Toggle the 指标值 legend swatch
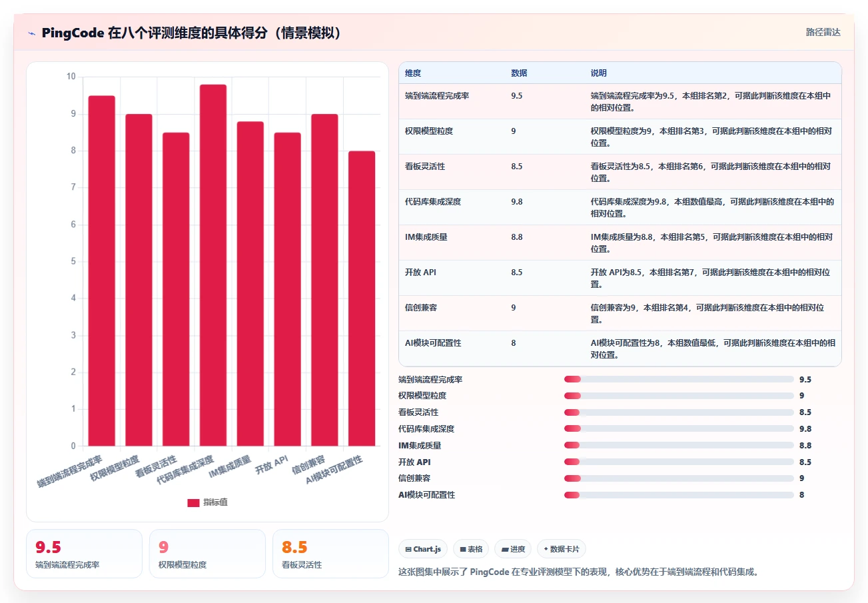868x603 pixels. pos(193,502)
